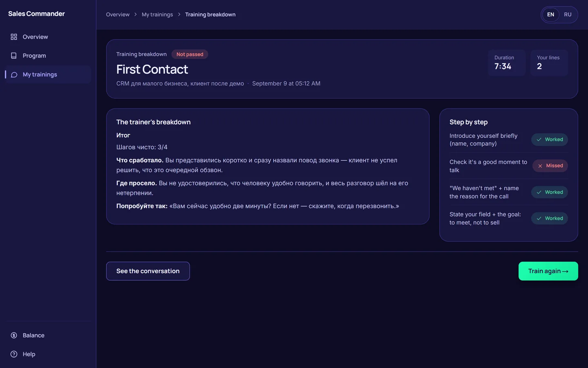Click the 'Introduce yourself briefly' step text
This screenshot has height=368, width=588.
click(x=483, y=140)
